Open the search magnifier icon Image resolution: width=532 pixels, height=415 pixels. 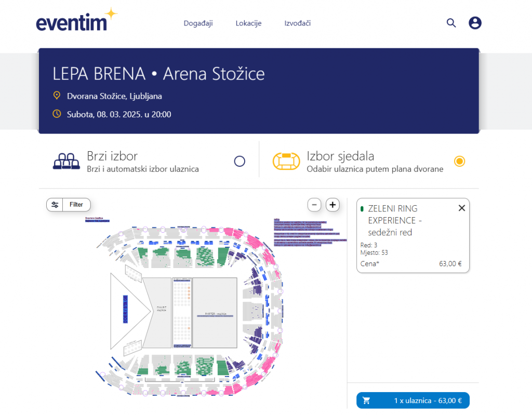tap(451, 23)
